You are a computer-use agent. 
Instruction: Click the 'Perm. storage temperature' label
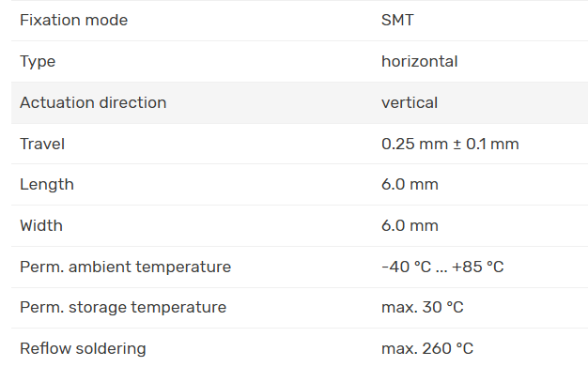(123, 307)
